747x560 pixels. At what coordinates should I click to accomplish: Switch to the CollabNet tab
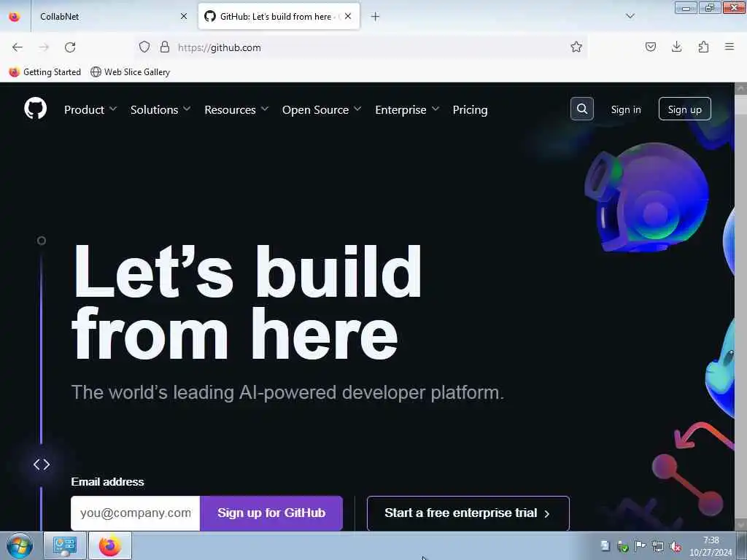[x=112, y=16]
